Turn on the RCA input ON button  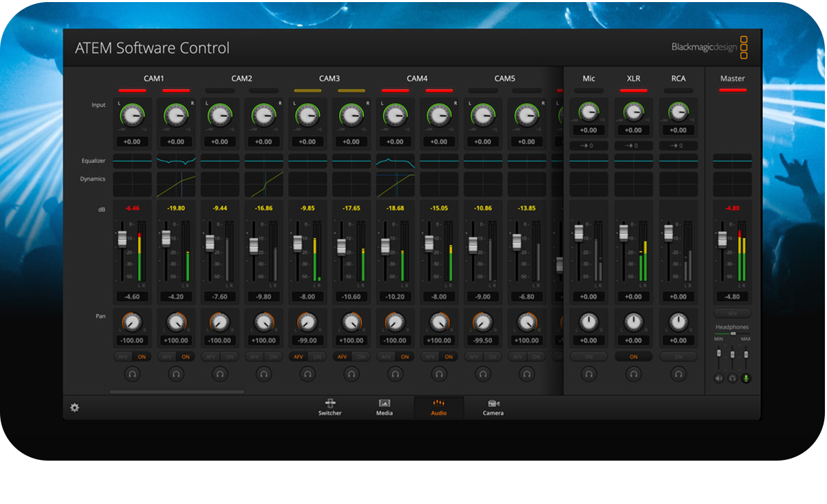pos(679,357)
